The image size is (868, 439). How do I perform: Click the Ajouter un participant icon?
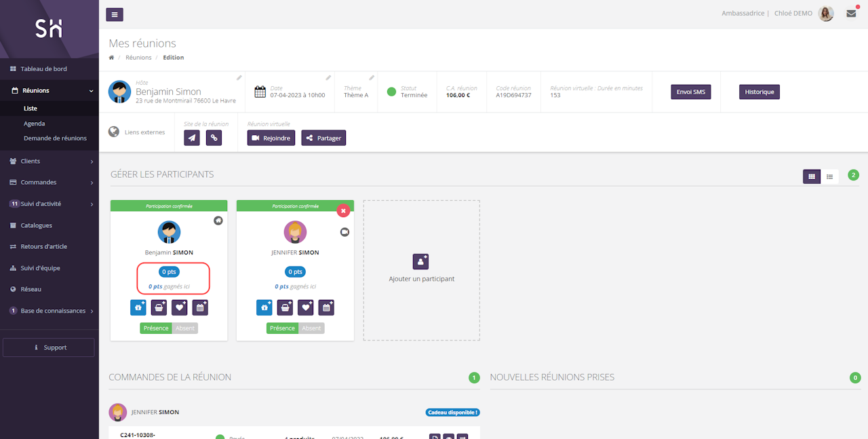coord(421,261)
